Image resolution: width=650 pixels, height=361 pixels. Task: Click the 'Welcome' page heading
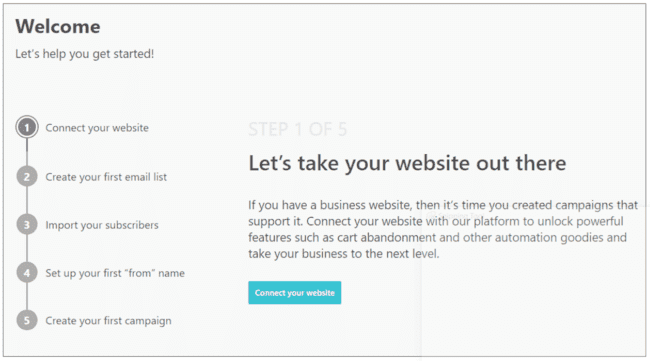(x=58, y=27)
